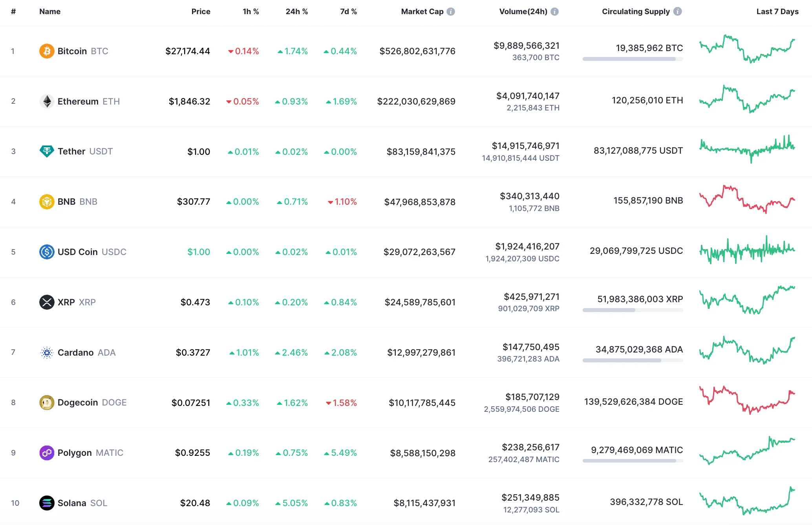Viewport: 812px width, 525px height.
Task: Click the Polygon MATIC logo
Action: point(47,453)
